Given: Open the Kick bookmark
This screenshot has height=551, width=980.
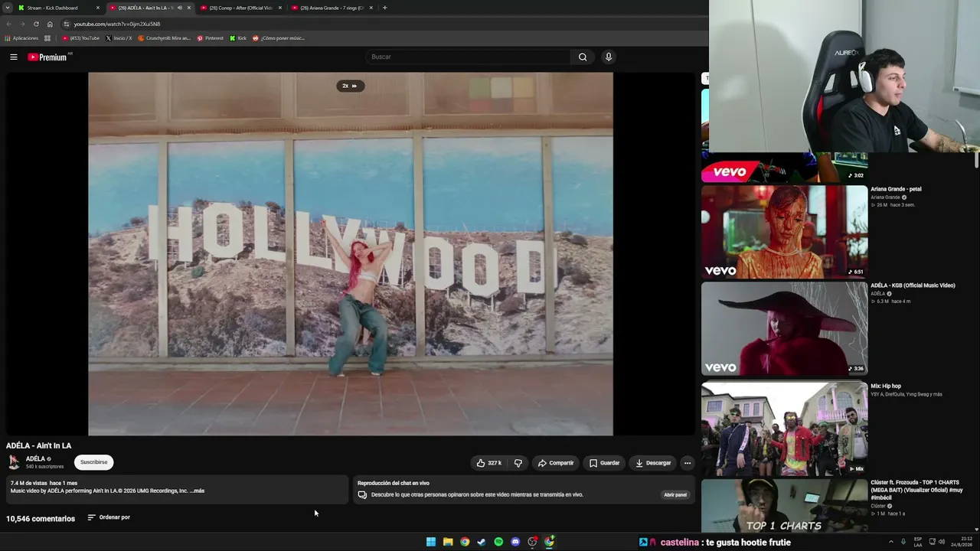Looking at the screenshot, I should click(x=238, y=38).
